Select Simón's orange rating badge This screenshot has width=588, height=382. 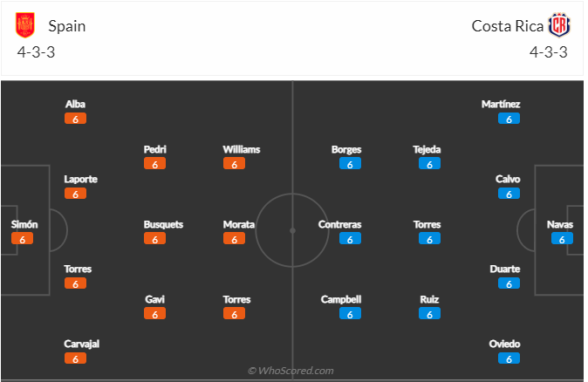coord(22,238)
